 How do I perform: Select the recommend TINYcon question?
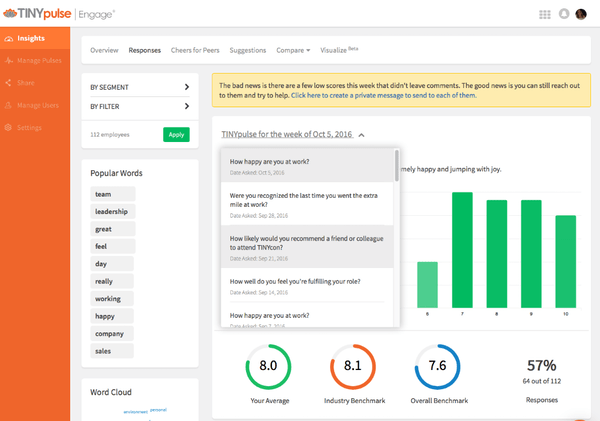(307, 247)
